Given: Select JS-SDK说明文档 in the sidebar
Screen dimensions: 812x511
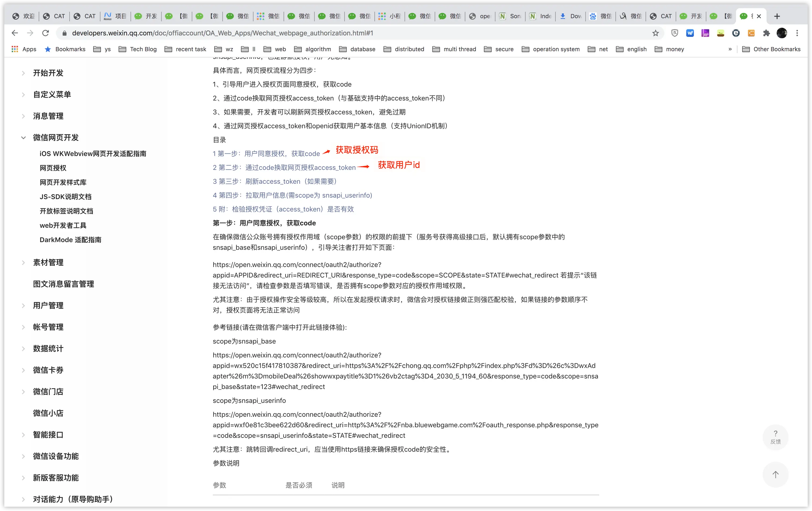Looking at the screenshot, I should (x=66, y=197).
